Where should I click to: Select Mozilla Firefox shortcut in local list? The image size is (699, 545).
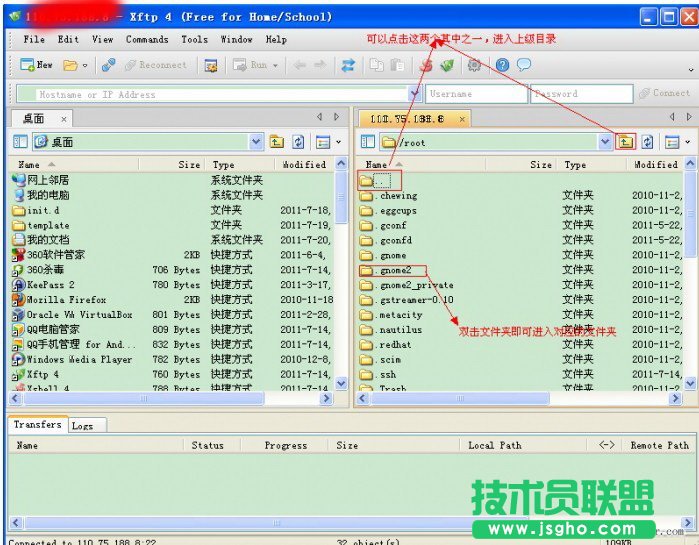pos(59,299)
